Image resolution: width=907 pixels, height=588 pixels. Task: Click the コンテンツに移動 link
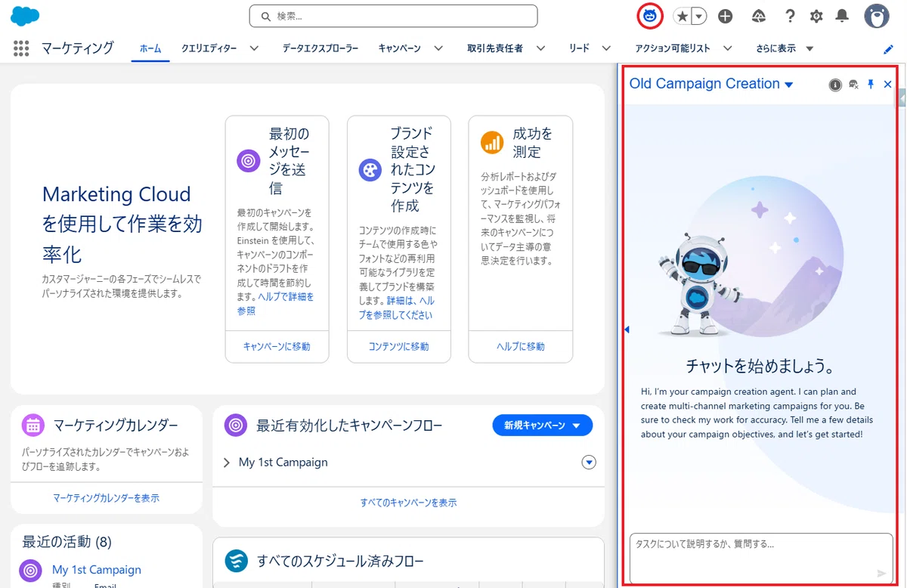tap(398, 346)
